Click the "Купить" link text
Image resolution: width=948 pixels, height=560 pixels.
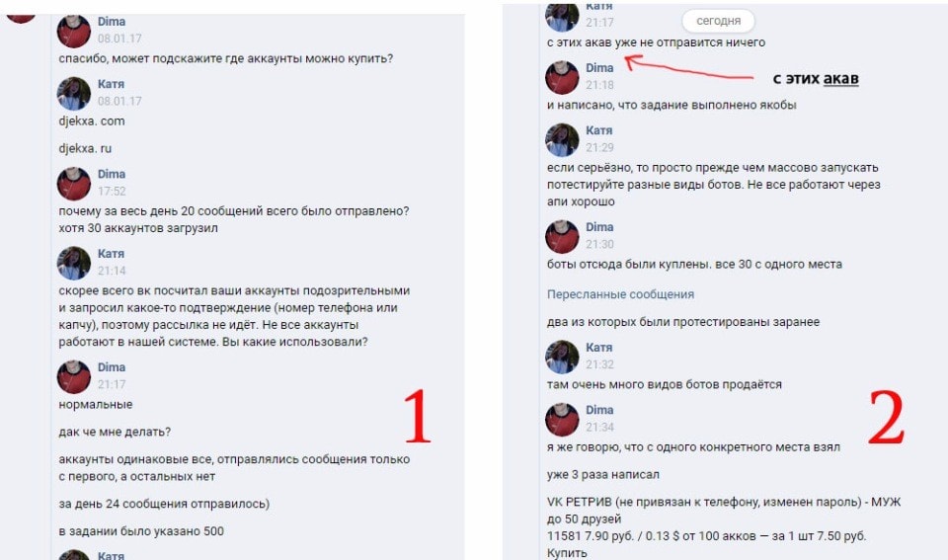point(567,553)
